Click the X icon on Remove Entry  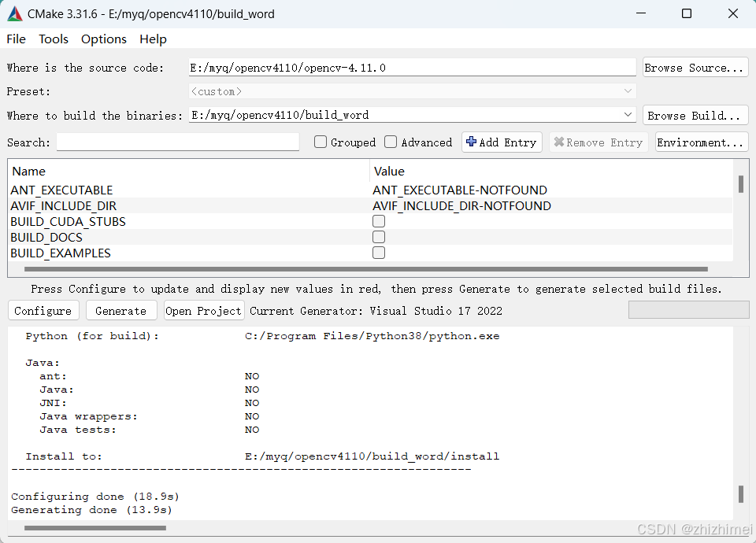pyautogui.click(x=559, y=142)
